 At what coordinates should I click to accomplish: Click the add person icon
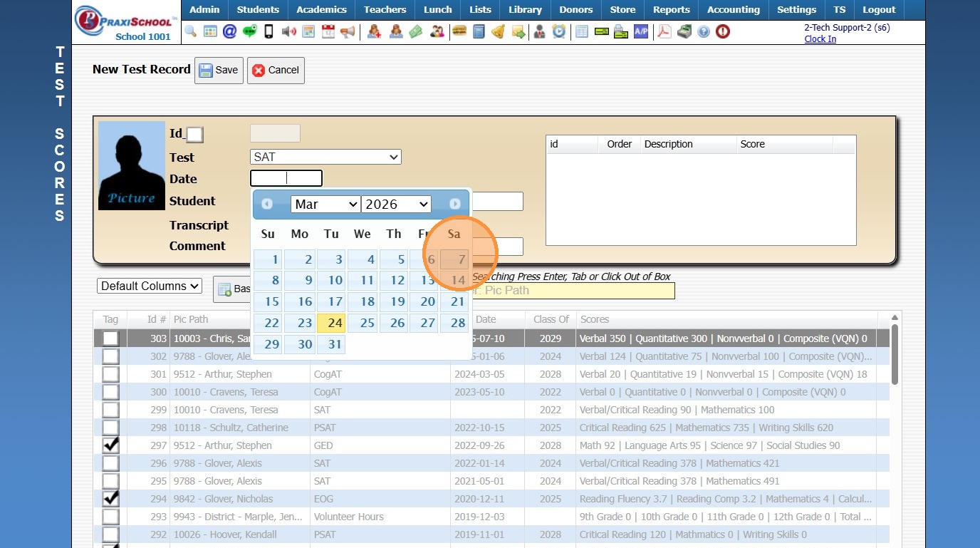tap(375, 31)
